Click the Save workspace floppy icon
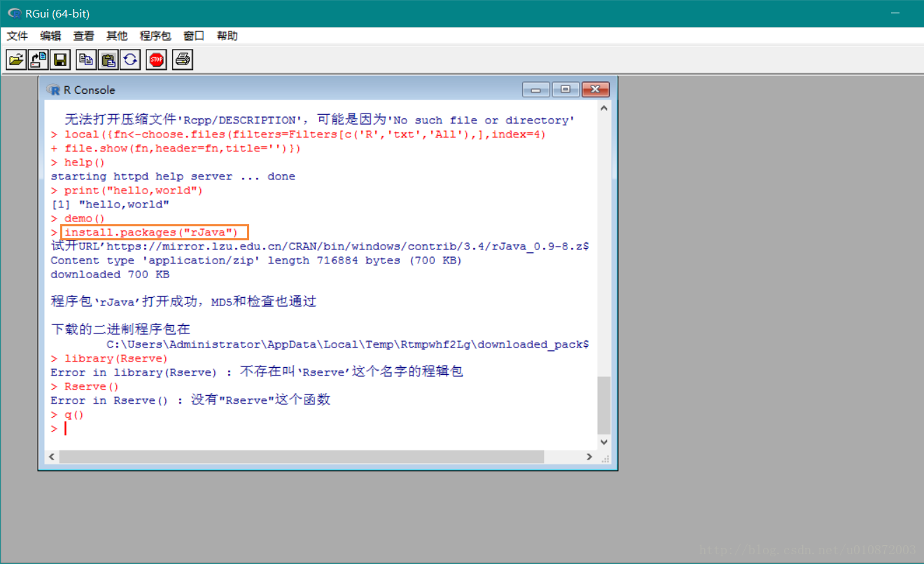 click(60, 60)
